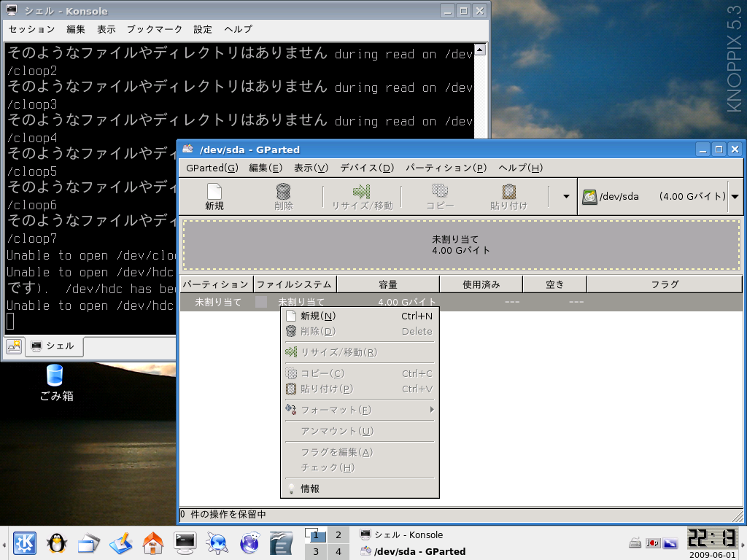Choose チェック(H) in the context menu
This screenshot has height=560, width=747.
(x=360, y=467)
